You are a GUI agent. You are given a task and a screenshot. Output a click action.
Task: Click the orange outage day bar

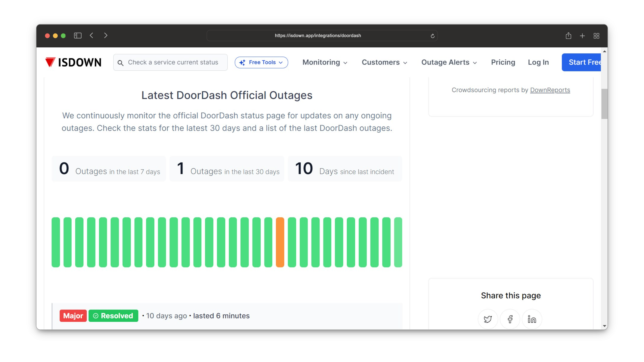pyautogui.click(x=280, y=242)
